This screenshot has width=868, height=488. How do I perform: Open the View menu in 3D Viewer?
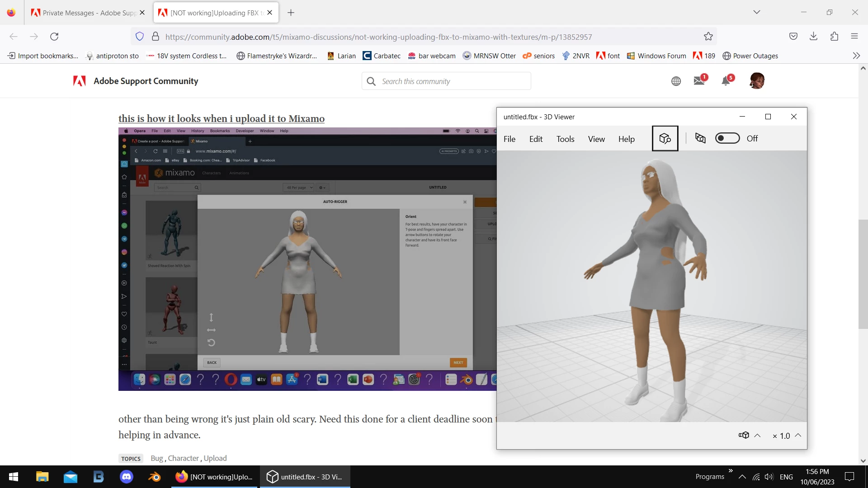click(596, 139)
